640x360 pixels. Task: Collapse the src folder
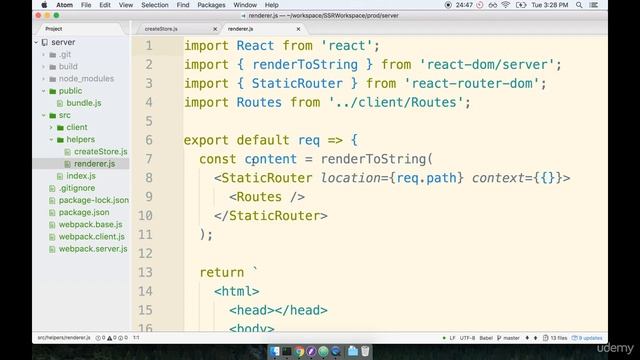click(x=44, y=115)
